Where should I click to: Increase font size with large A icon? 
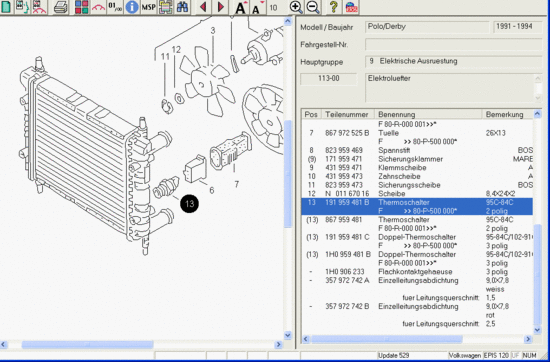click(x=241, y=7)
